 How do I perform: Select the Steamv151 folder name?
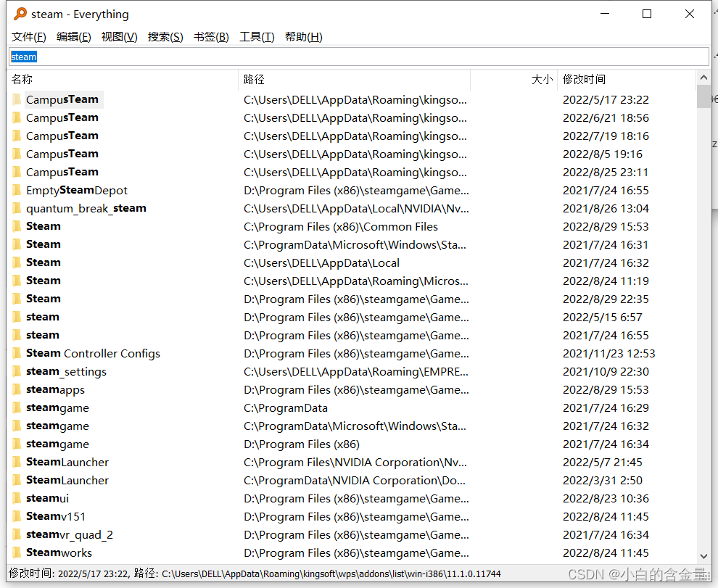pyautogui.click(x=55, y=516)
